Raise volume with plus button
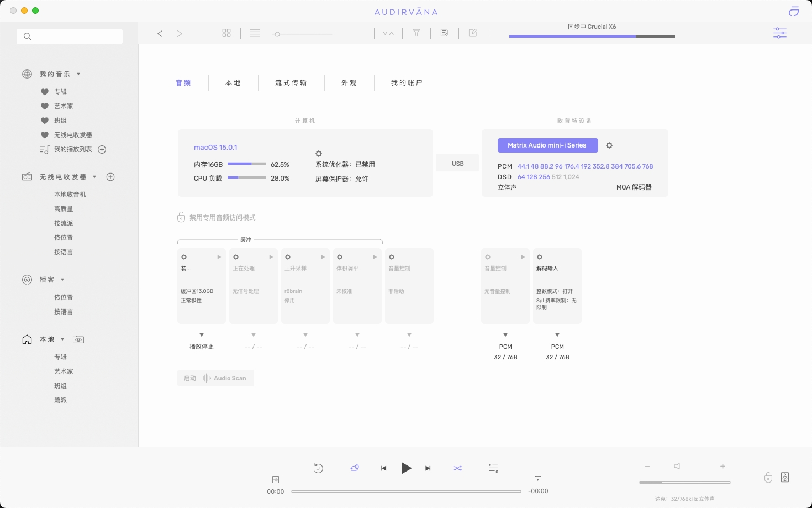This screenshot has width=812, height=508. click(x=723, y=467)
